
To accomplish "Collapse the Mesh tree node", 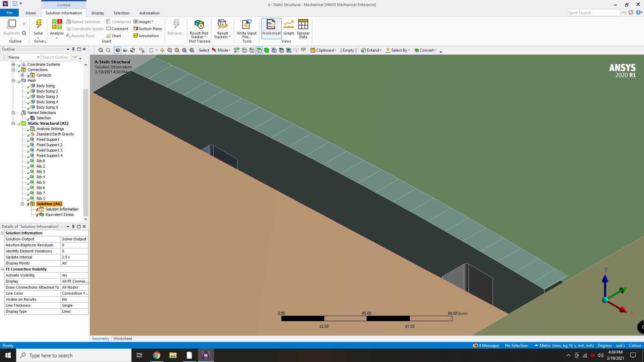I will [x=13, y=80].
